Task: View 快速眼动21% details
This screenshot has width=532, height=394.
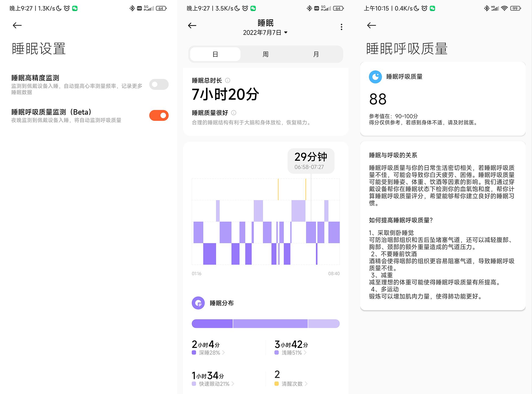Action: pos(234,384)
